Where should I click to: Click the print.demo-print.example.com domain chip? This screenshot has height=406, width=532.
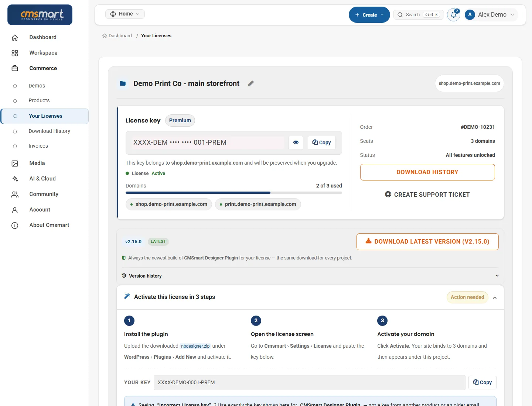(x=258, y=204)
